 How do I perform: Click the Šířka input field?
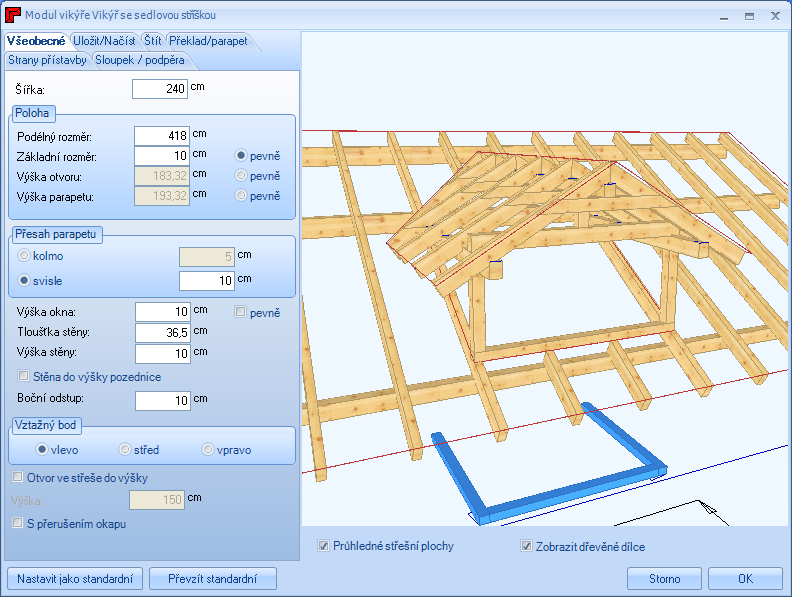160,89
